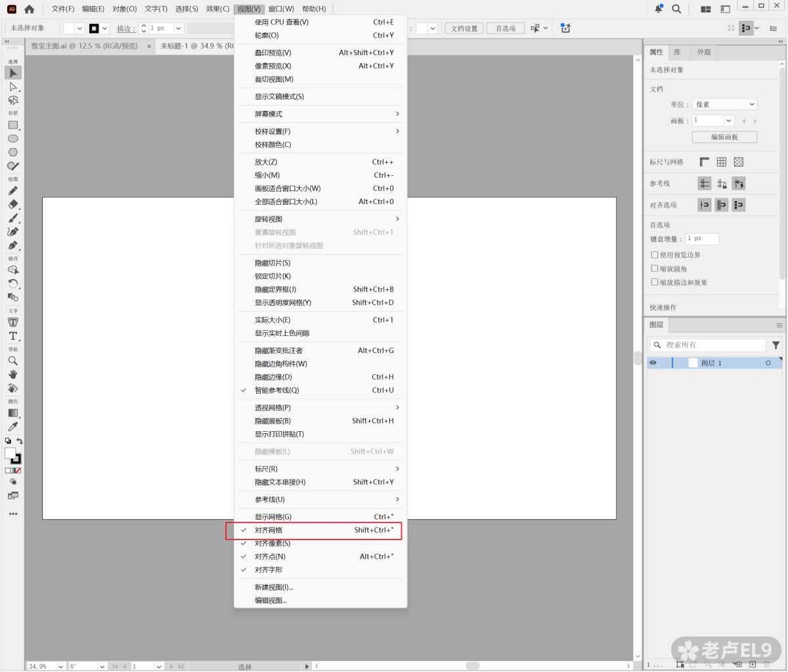This screenshot has width=788, height=672.
Task: Open the zoom level 34.9% dropdown
Action: click(61, 666)
